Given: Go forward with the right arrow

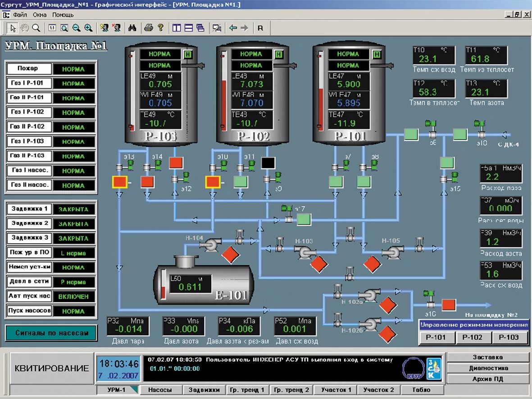Looking at the screenshot, I should 244,28.
